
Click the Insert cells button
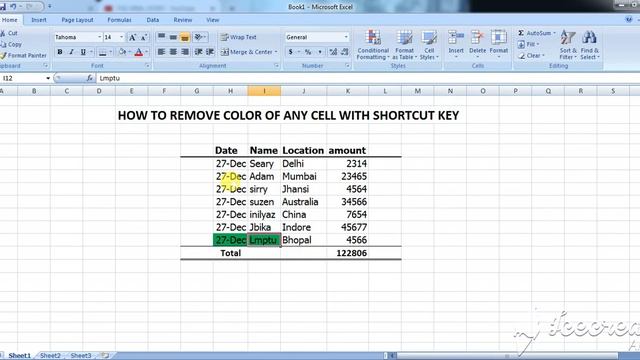456,44
